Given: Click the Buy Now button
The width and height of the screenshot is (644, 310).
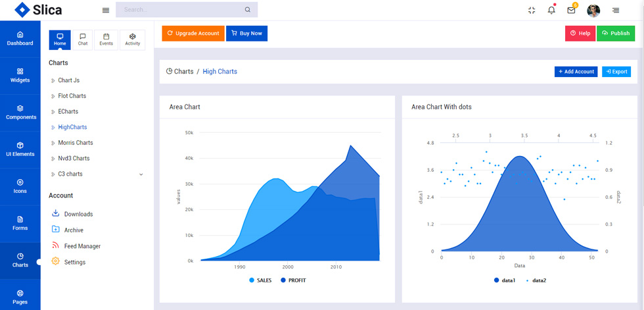Looking at the screenshot, I should click(x=246, y=34).
